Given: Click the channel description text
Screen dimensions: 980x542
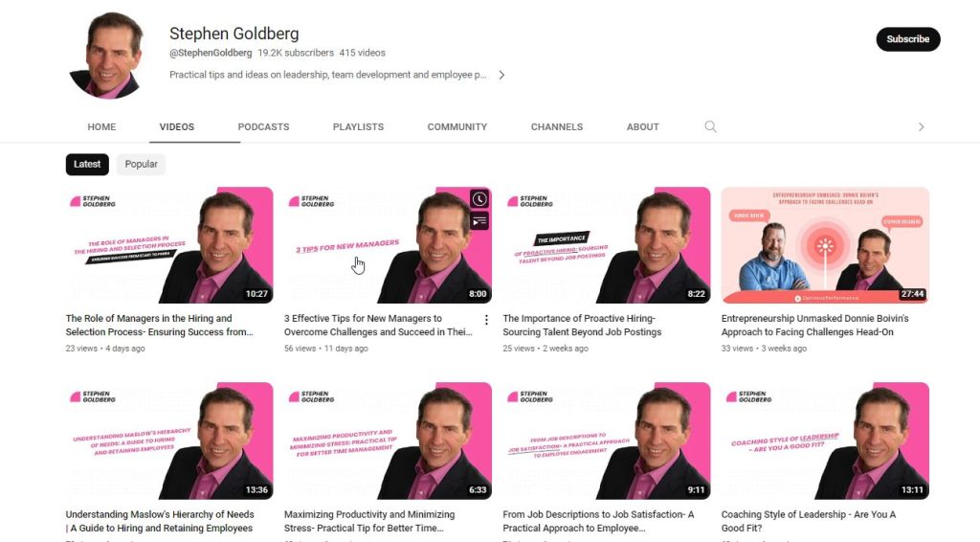Looking at the screenshot, I should tap(327, 75).
